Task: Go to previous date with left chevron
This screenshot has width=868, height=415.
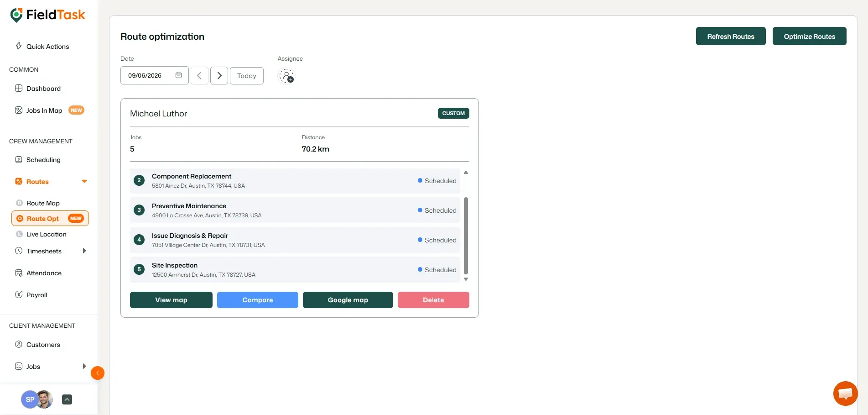Action: 199,75
